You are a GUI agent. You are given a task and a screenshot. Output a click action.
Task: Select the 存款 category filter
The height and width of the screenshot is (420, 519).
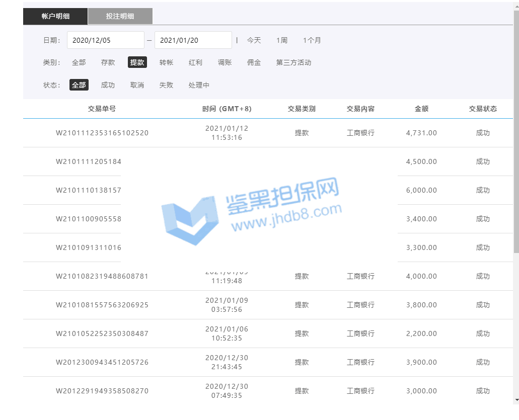pyautogui.click(x=108, y=62)
